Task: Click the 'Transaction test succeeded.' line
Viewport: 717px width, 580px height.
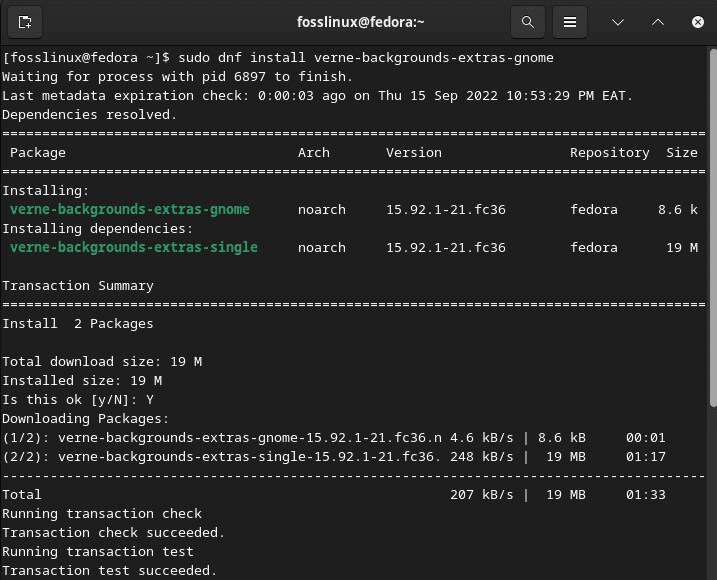Action: pos(110,571)
